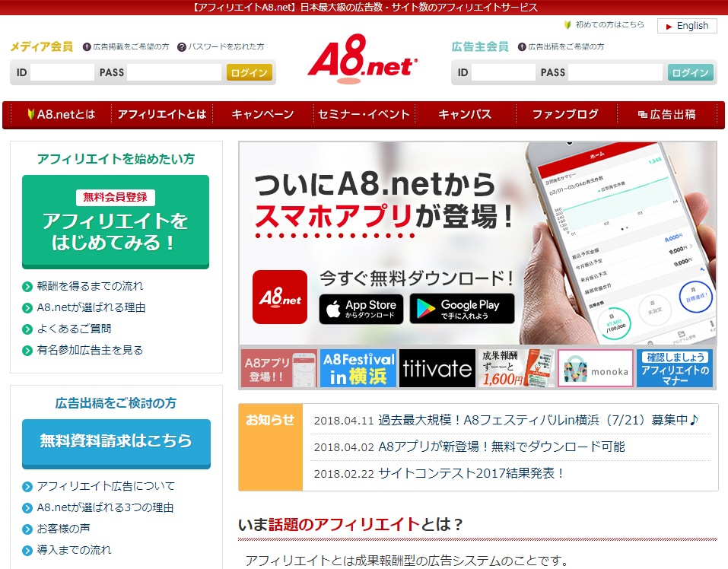Open 報酬を得るまでの流れ link
Screen dimensions: 728x569
(90, 286)
